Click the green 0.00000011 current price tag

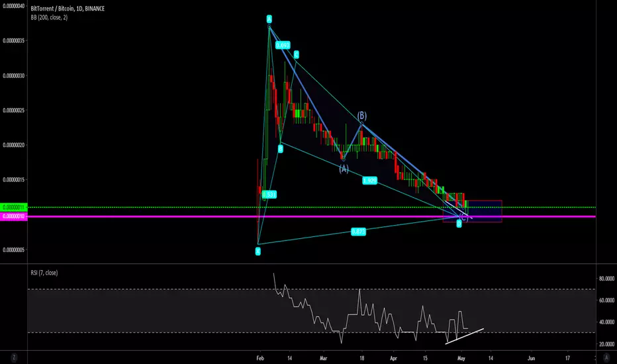click(x=14, y=207)
